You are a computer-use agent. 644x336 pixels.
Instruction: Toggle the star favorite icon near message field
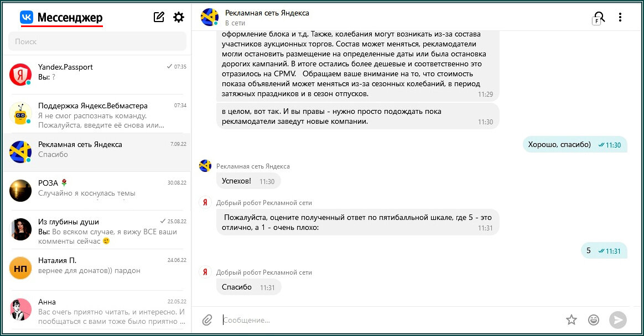click(x=571, y=319)
